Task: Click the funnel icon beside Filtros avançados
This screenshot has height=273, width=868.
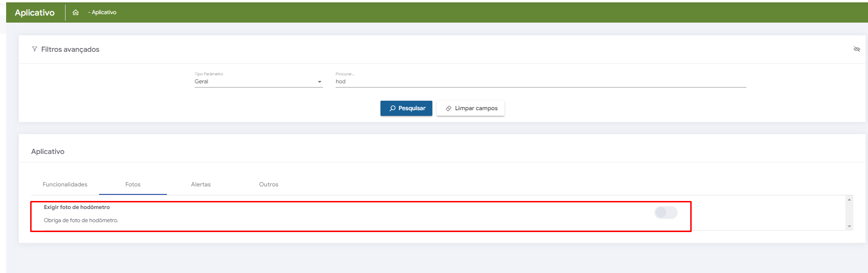Action: click(x=34, y=49)
